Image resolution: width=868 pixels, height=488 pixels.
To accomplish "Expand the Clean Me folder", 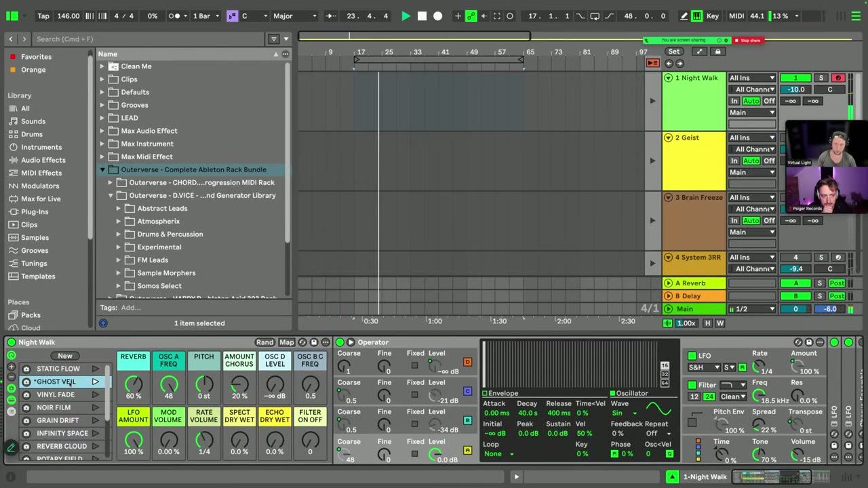I will (x=102, y=66).
